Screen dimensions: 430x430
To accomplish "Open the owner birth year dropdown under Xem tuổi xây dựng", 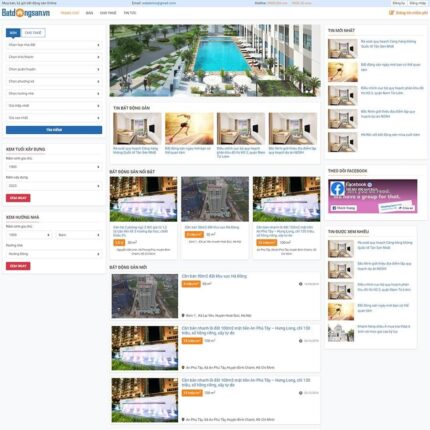I will coord(54,167).
